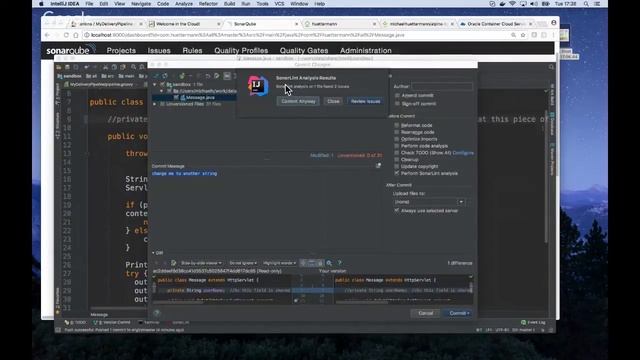Viewport: 640px width, 360px height.
Task: Open the VCS menu in macOS menu bar
Action: [279, 4]
